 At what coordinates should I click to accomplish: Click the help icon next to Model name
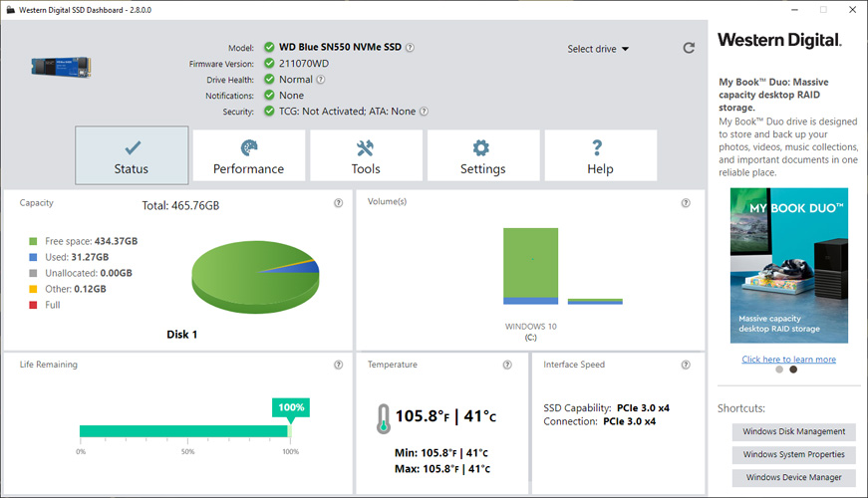coord(410,48)
